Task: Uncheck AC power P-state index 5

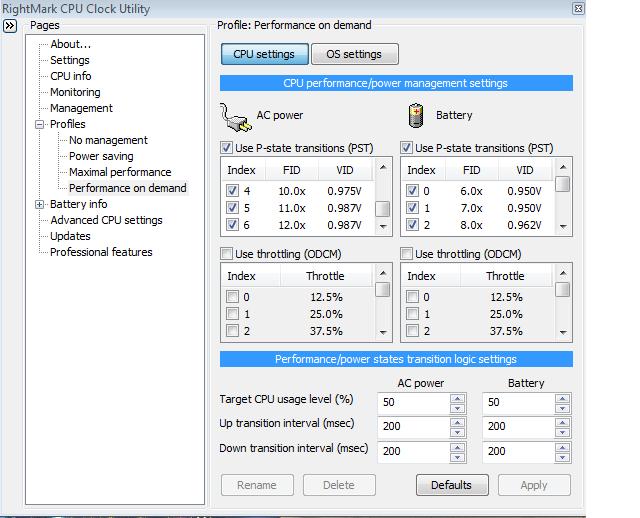Action: [232, 208]
